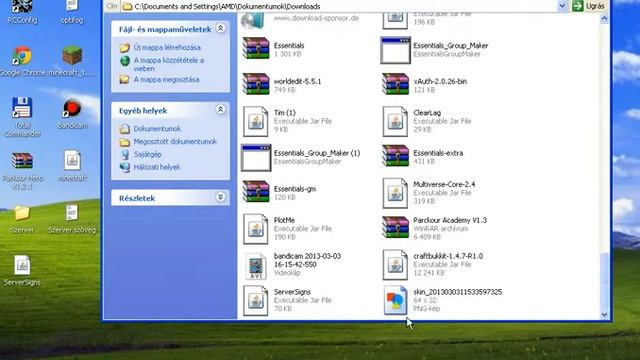Collapse the Egyéb helyek panel
The height and width of the screenshot is (360, 640).
click(x=220, y=109)
